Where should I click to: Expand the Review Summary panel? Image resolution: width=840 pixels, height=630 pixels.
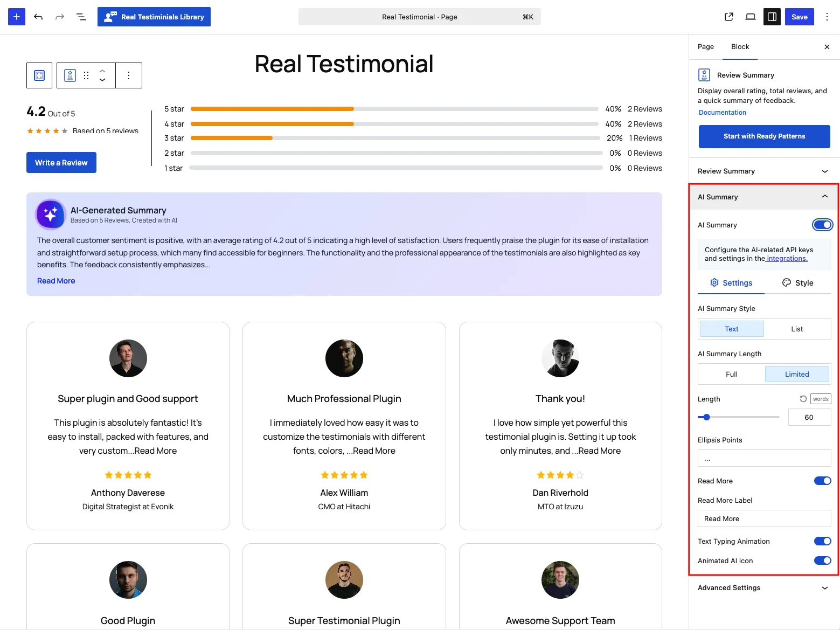(764, 171)
